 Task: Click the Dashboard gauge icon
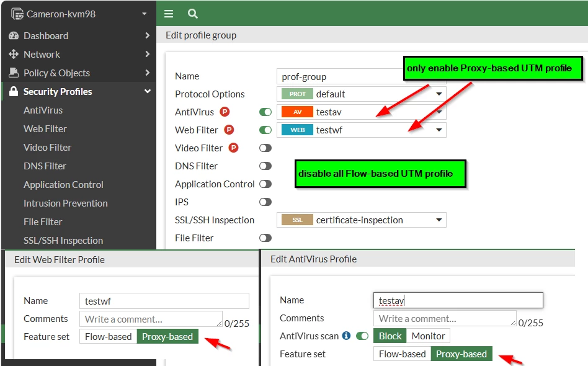(x=14, y=35)
